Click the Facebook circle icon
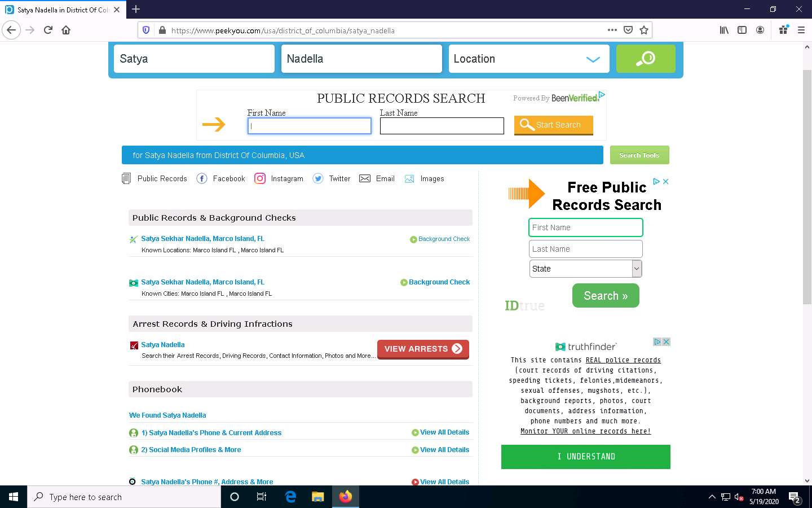Image resolution: width=812 pixels, height=508 pixels. tap(202, 178)
